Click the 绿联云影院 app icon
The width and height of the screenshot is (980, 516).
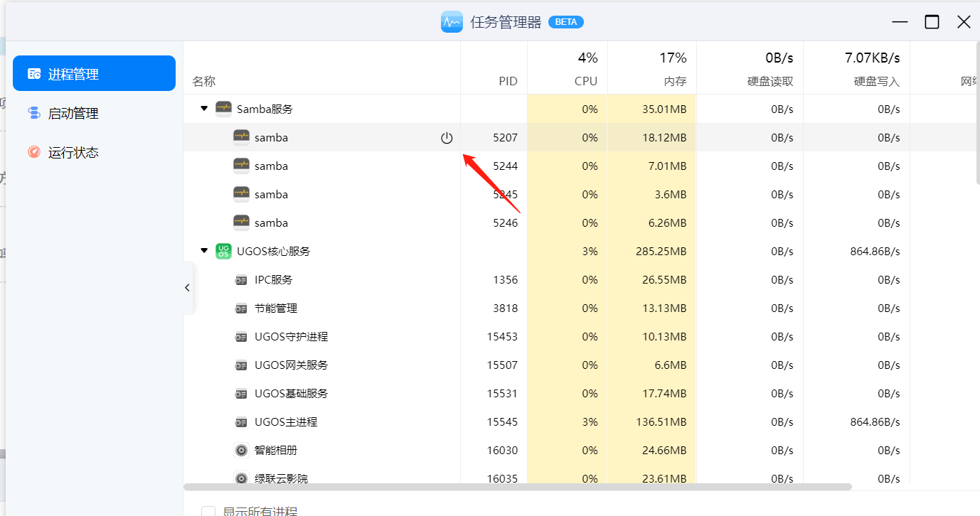pyautogui.click(x=242, y=478)
